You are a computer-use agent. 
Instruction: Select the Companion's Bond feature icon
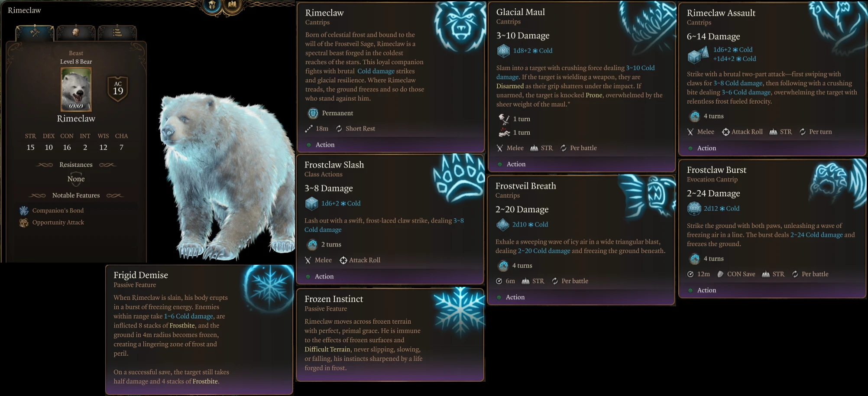click(24, 211)
